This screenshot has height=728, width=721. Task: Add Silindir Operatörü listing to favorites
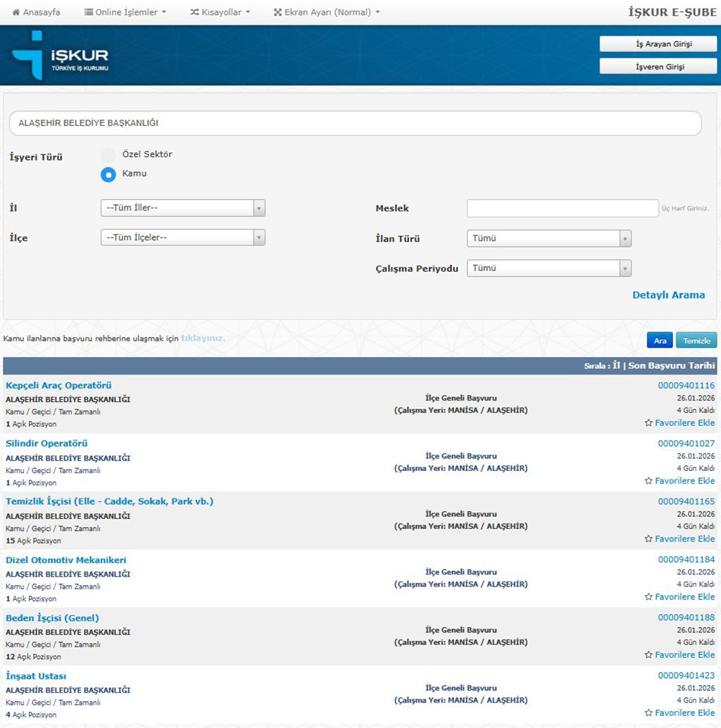679,481
